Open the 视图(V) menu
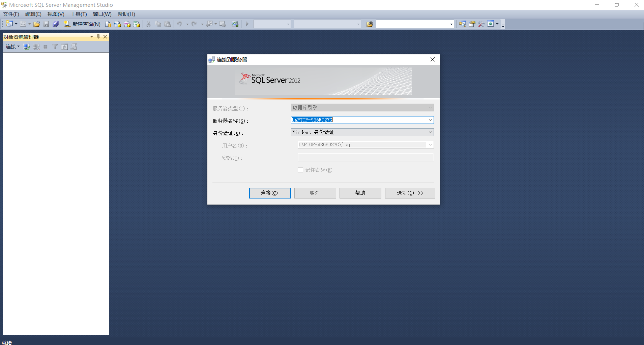 tap(56, 14)
